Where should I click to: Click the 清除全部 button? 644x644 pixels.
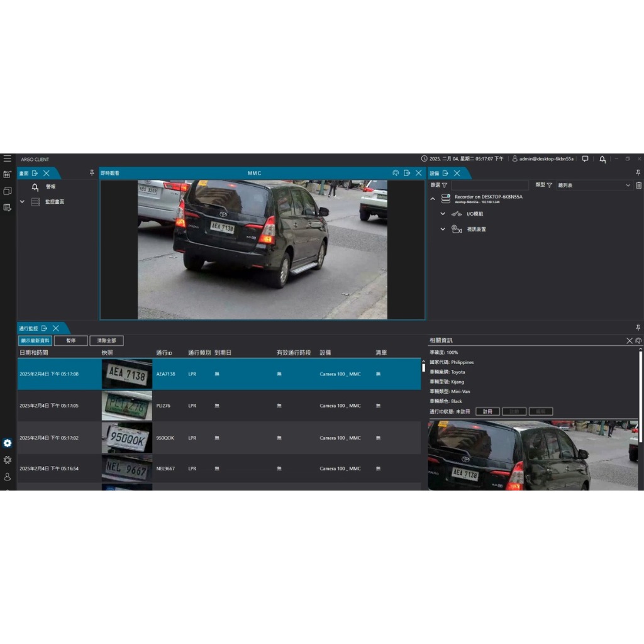point(106,341)
